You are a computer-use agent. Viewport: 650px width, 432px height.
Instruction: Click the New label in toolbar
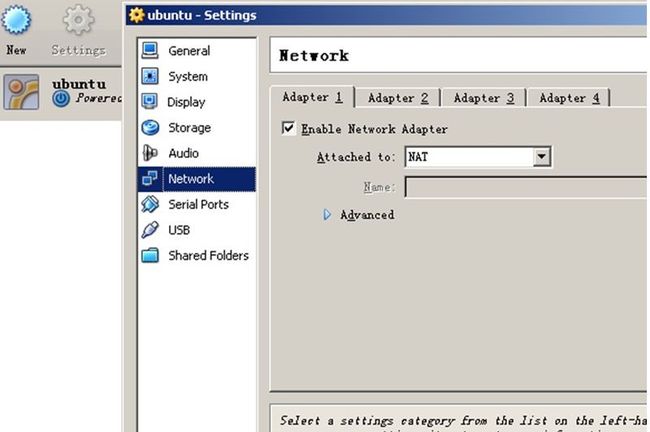click(x=16, y=50)
